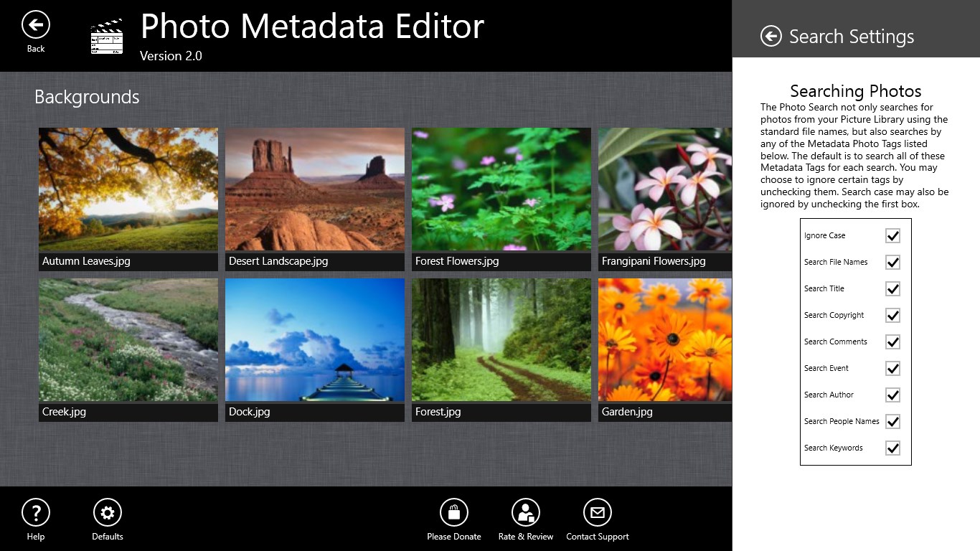Uncheck Search People Names option
The width and height of the screenshot is (980, 551).
(x=892, y=422)
